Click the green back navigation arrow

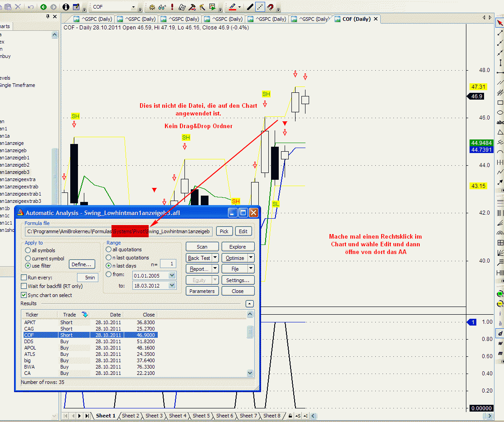(44, 7)
